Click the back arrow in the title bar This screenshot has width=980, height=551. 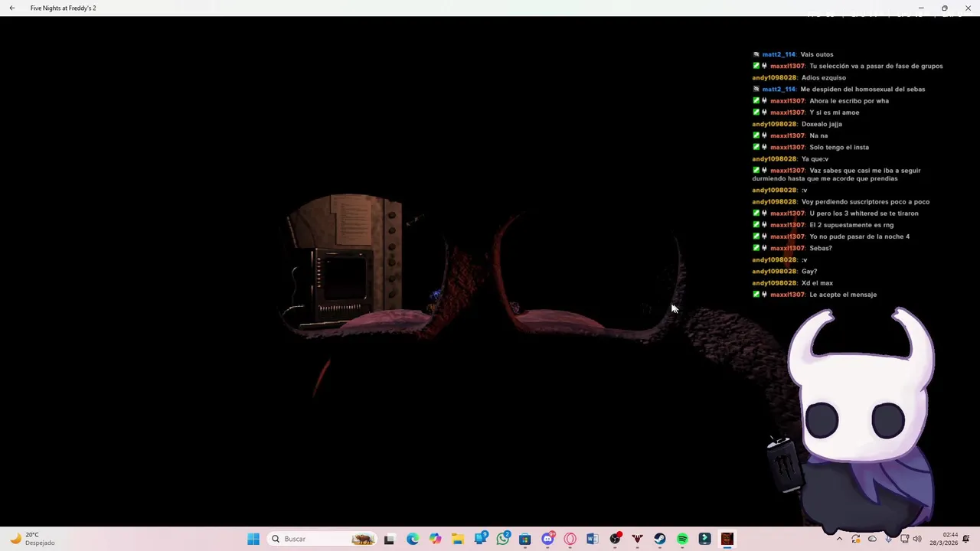[12, 8]
